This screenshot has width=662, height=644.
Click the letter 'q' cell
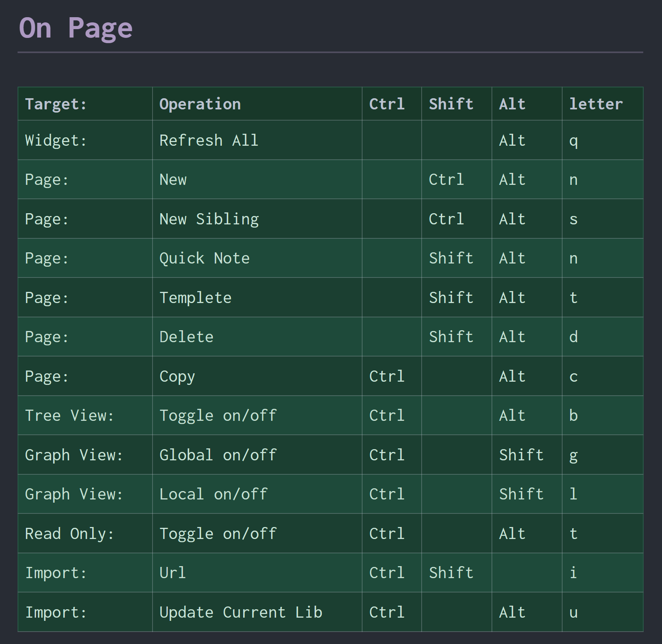(x=573, y=141)
